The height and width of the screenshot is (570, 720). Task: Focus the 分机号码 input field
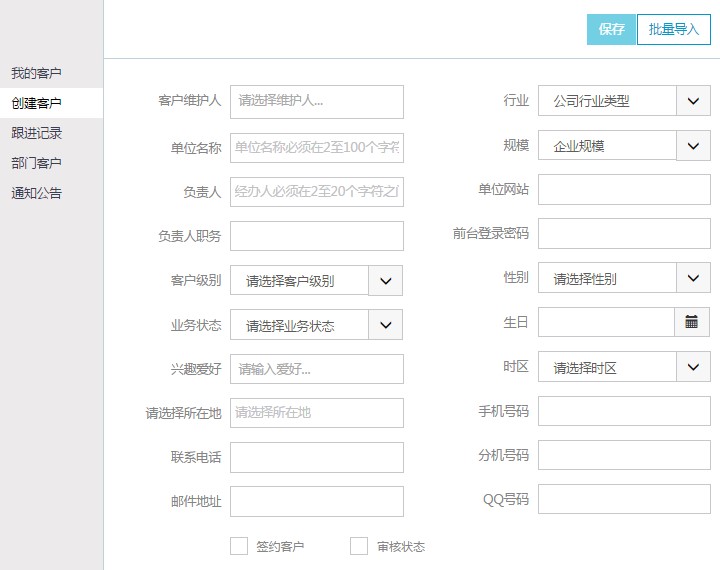coord(624,455)
